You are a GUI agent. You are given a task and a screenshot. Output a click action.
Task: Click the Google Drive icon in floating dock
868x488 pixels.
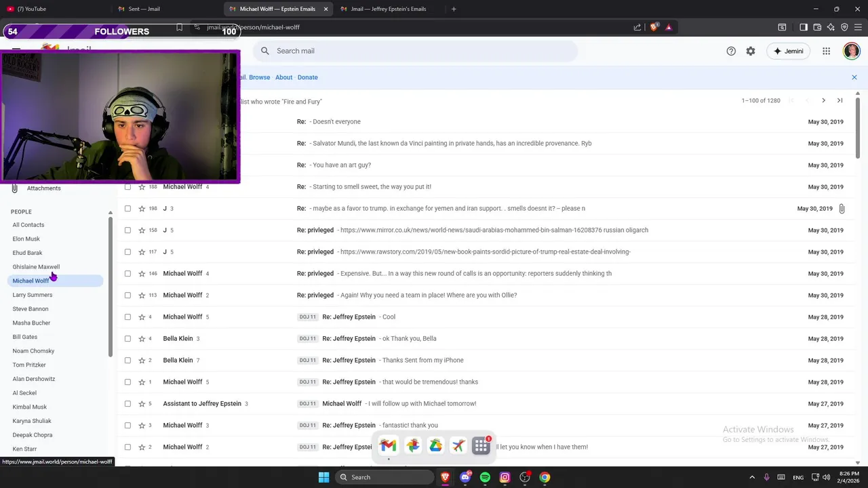(435, 445)
